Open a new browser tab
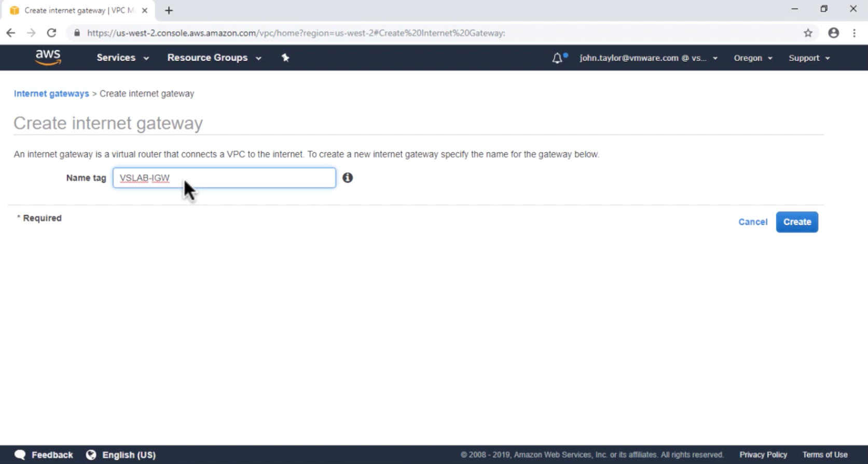The width and height of the screenshot is (868, 464). (x=169, y=10)
